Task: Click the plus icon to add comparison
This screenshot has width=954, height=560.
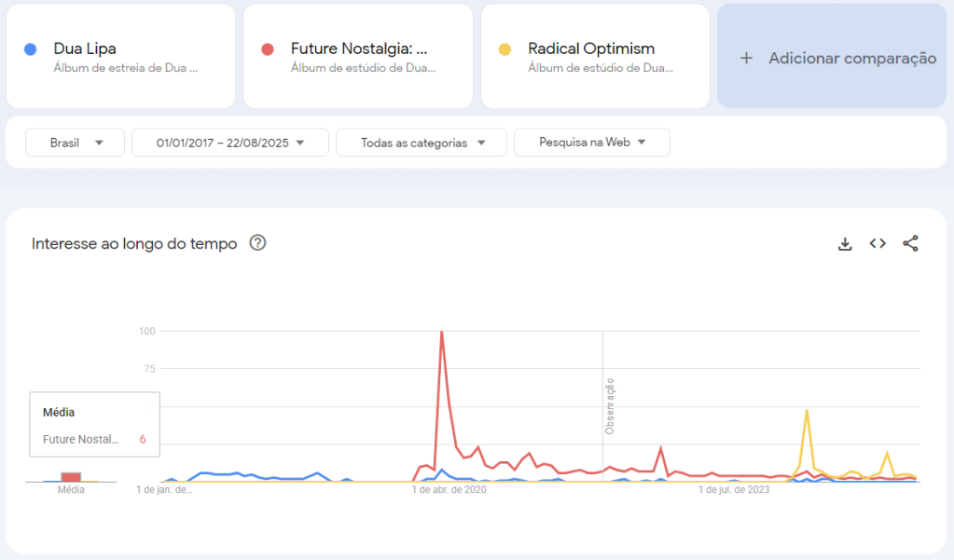Action: tap(746, 58)
